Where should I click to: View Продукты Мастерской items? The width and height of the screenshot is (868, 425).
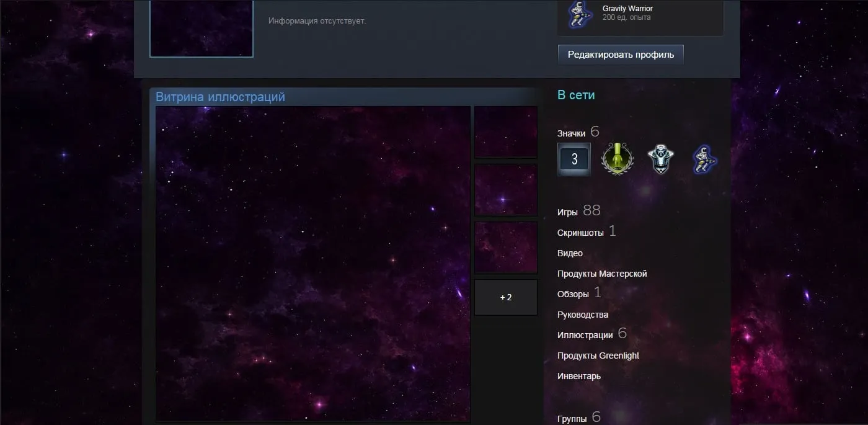[x=602, y=274]
